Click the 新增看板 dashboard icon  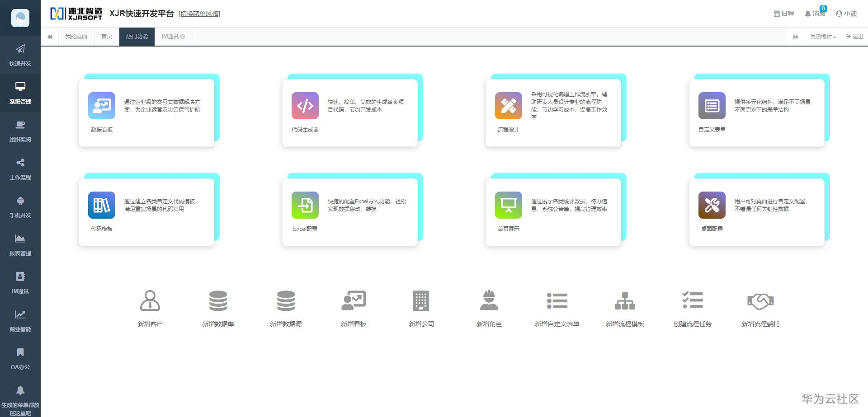tap(354, 301)
